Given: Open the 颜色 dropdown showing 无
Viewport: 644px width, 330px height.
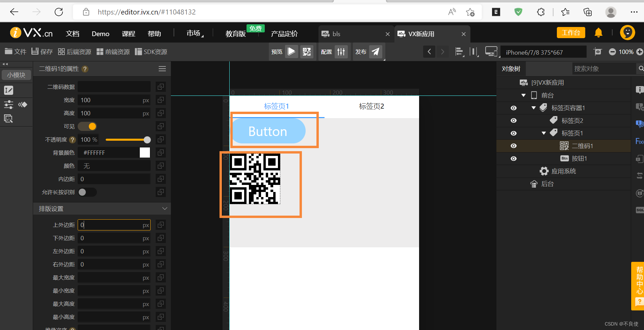Looking at the screenshot, I should point(114,166).
